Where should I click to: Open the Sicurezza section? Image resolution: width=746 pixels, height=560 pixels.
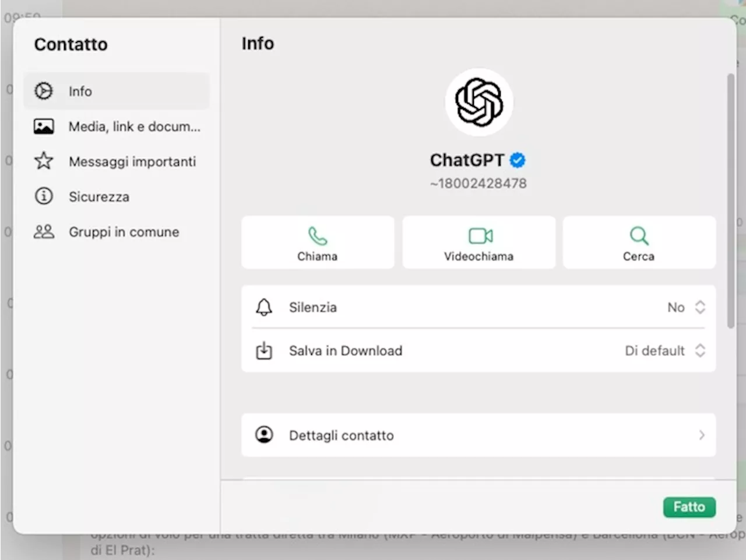point(117,196)
